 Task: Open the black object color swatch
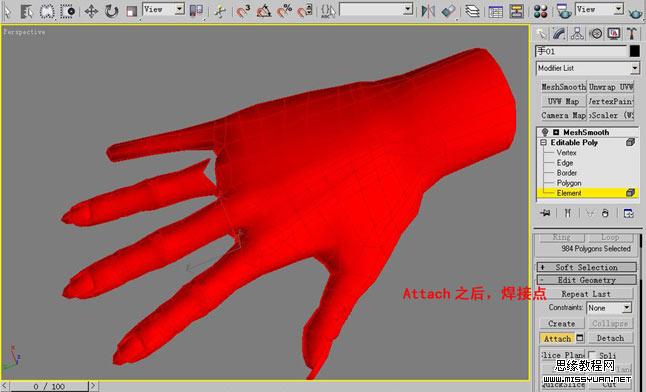tap(634, 51)
